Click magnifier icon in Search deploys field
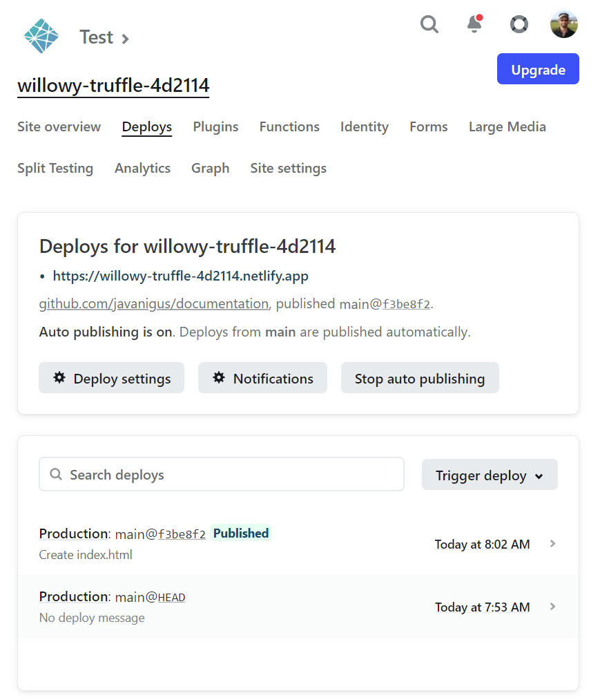Viewport: 600px width, 700px height. pyautogui.click(x=56, y=474)
